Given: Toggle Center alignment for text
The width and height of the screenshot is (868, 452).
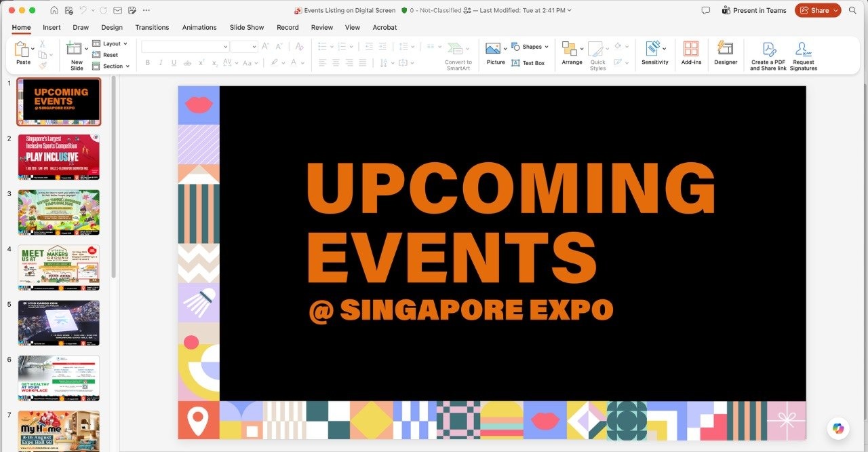Looking at the screenshot, I should coord(336,63).
